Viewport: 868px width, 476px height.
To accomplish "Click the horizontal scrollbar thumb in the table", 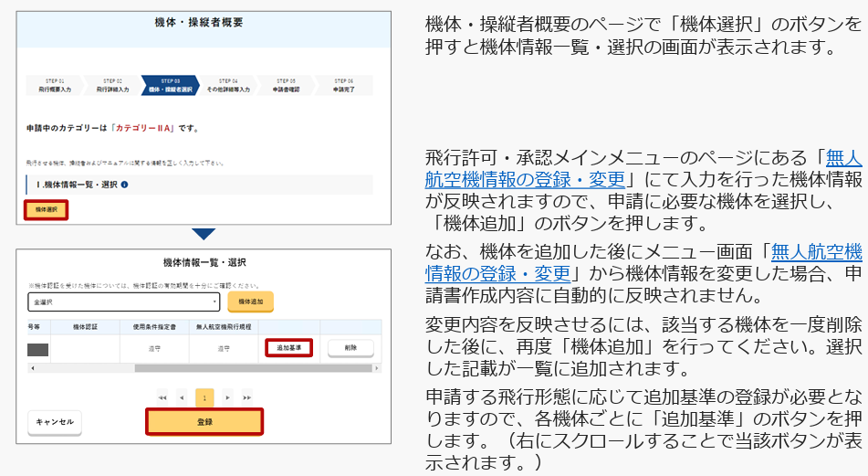I will 253,368.
